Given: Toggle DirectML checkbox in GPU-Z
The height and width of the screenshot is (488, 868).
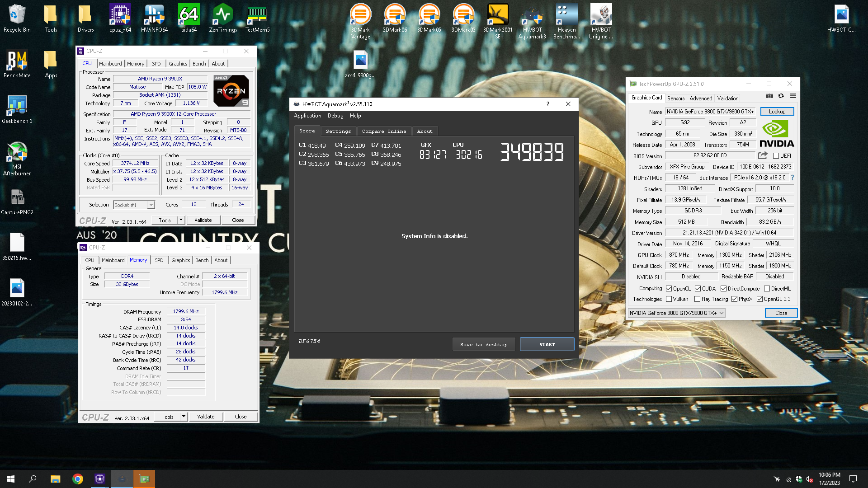Looking at the screenshot, I should click(767, 289).
